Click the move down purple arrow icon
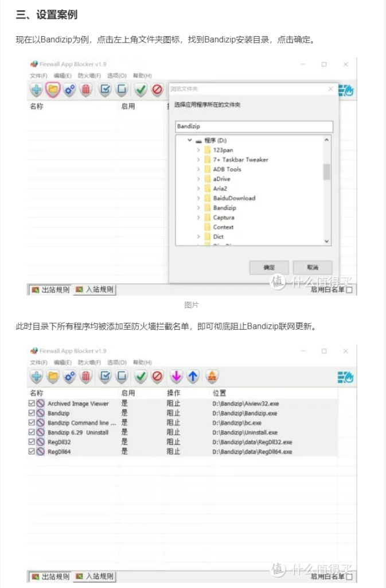 click(176, 377)
